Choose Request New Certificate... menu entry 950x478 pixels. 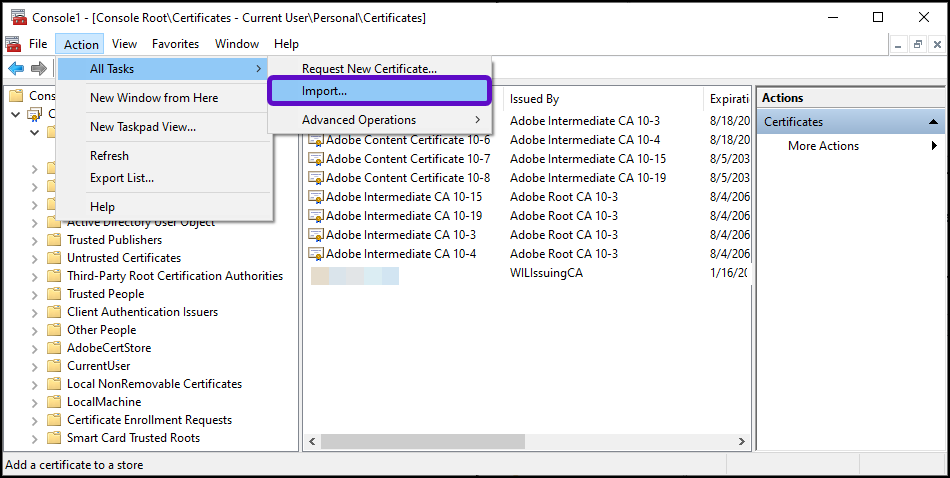pyautogui.click(x=369, y=69)
